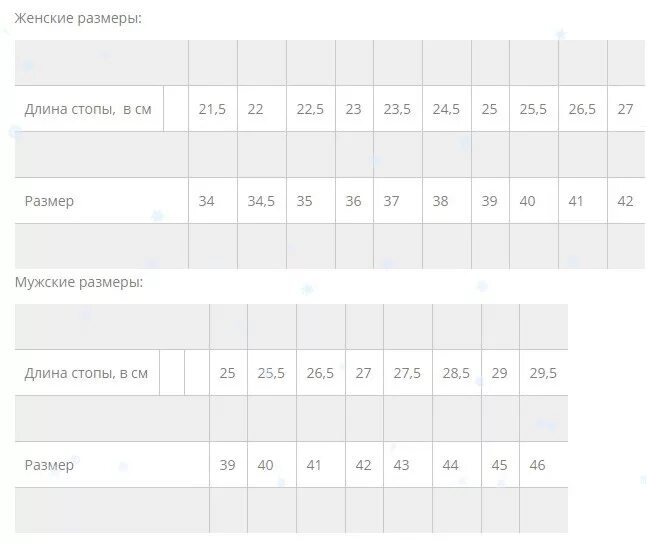This screenshot has height=545, width=647.
Task: Click women's 'Длина стопы, в см' label
Action: [88, 109]
